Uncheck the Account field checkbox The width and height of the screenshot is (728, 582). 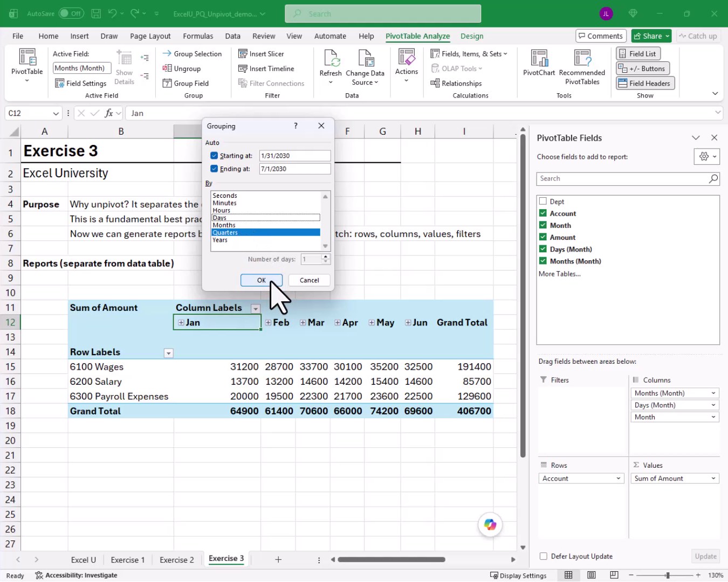543,213
